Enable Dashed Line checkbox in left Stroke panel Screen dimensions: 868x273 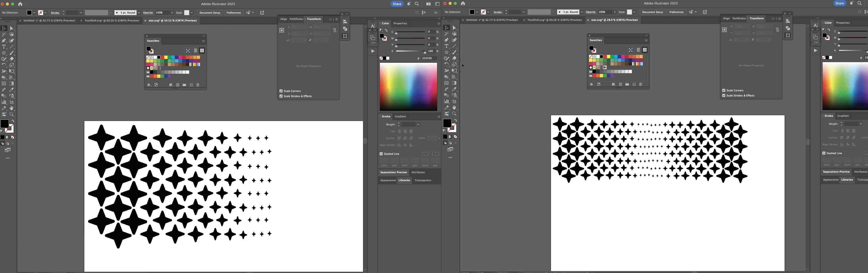coord(381,154)
